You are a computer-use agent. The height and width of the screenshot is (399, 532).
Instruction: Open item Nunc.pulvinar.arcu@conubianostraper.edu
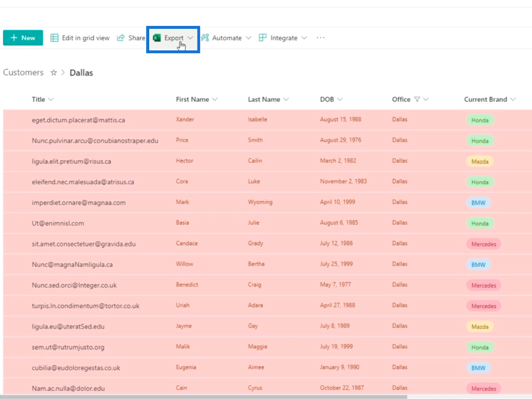pyautogui.click(x=95, y=141)
